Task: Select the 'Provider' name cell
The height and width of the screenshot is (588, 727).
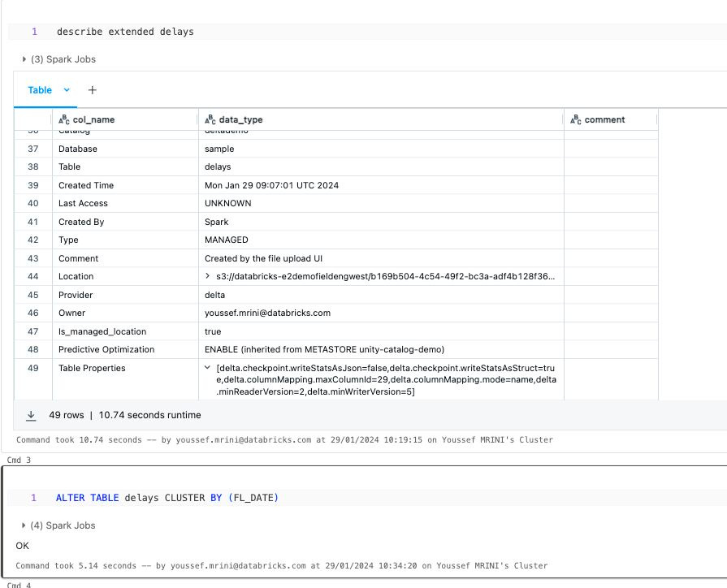Action: coord(125,295)
